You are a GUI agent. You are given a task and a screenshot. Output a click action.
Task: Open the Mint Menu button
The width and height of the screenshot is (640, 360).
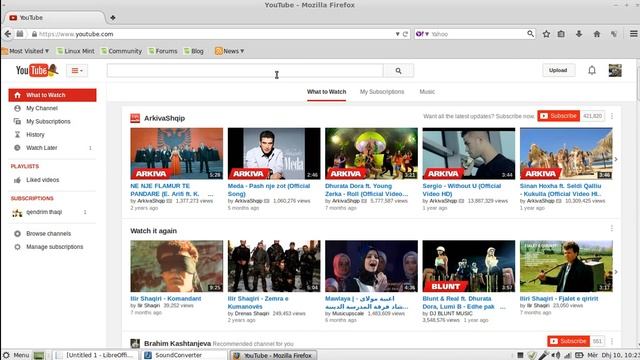(16, 355)
